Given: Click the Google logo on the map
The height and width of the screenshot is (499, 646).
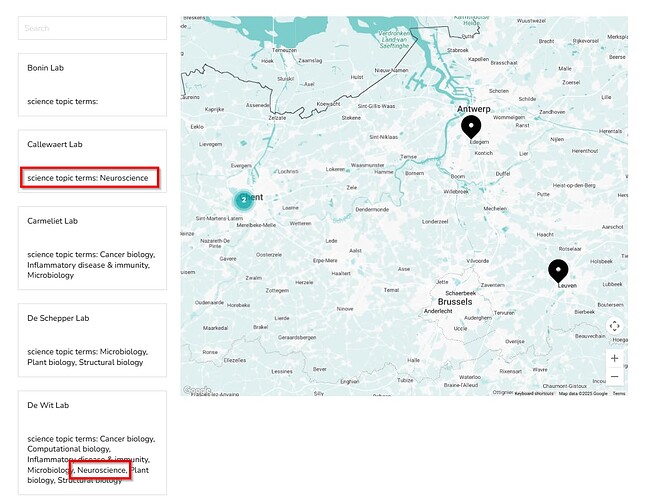Looking at the screenshot, I should [x=197, y=390].
